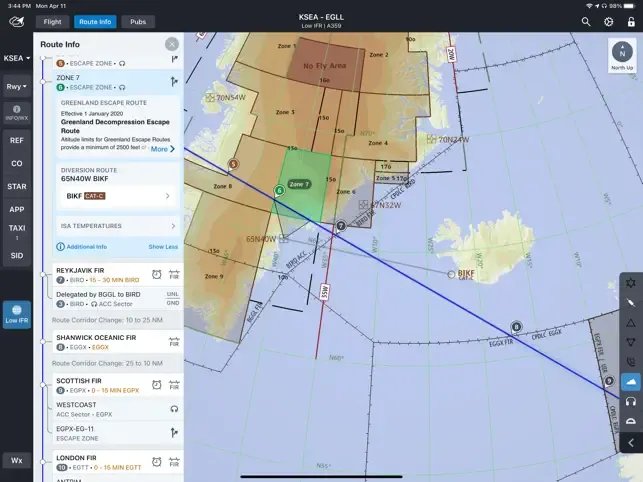Switch to the Pubs tab
Image resolution: width=643 pixels, height=482 pixels.
138,22
